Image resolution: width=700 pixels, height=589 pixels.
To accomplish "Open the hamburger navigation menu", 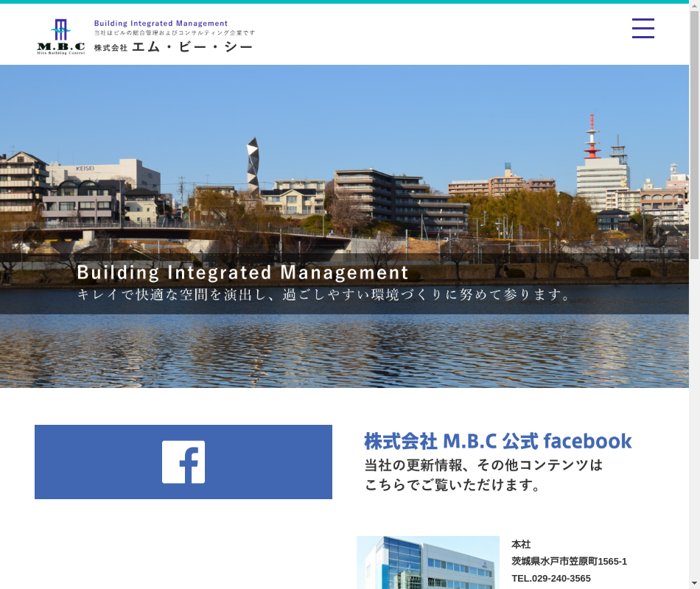I will tap(643, 28).
